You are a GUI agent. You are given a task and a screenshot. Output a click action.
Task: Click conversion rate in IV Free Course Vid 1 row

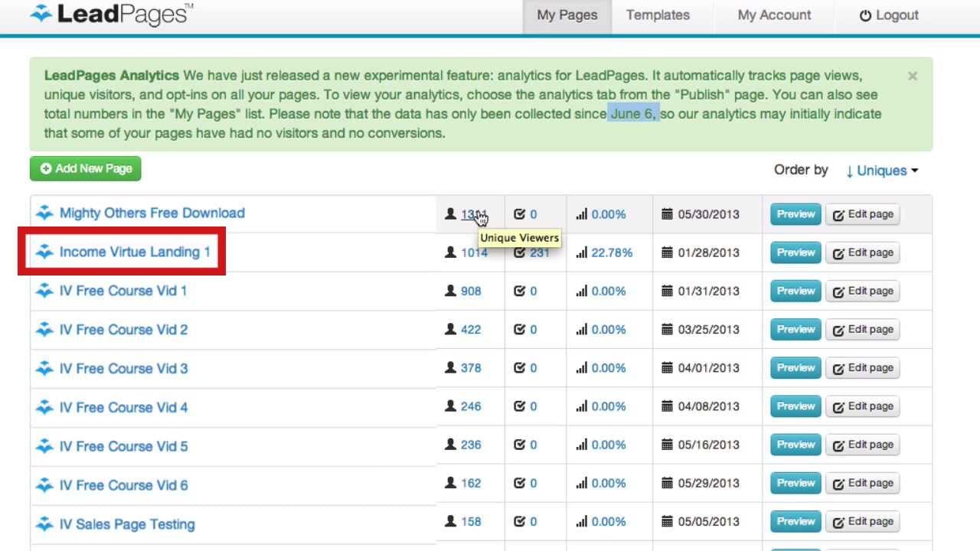click(609, 291)
